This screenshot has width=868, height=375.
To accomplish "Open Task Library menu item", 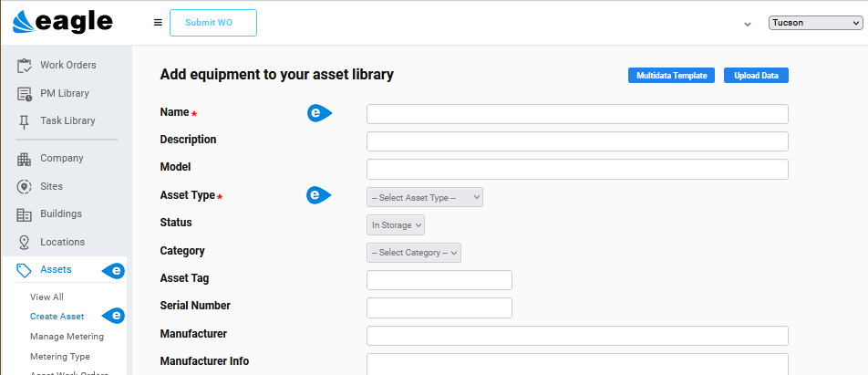I will tap(67, 120).
